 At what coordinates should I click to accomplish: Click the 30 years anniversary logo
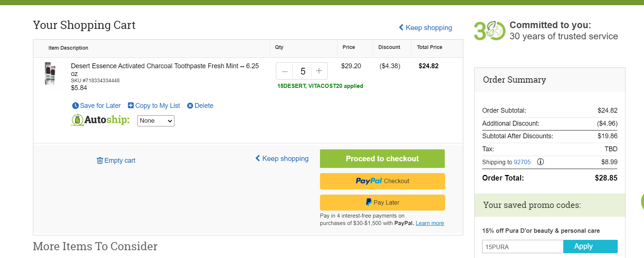tap(490, 31)
